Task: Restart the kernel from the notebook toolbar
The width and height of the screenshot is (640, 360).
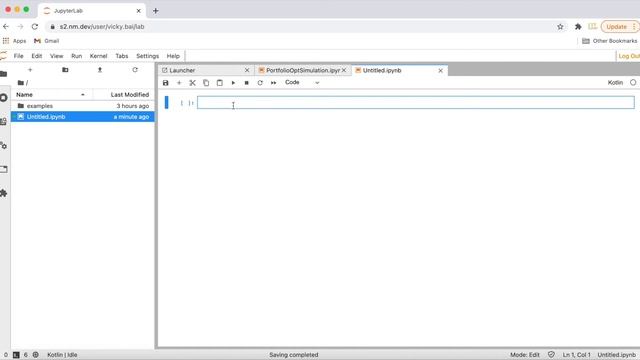Action: click(x=260, y=83)
